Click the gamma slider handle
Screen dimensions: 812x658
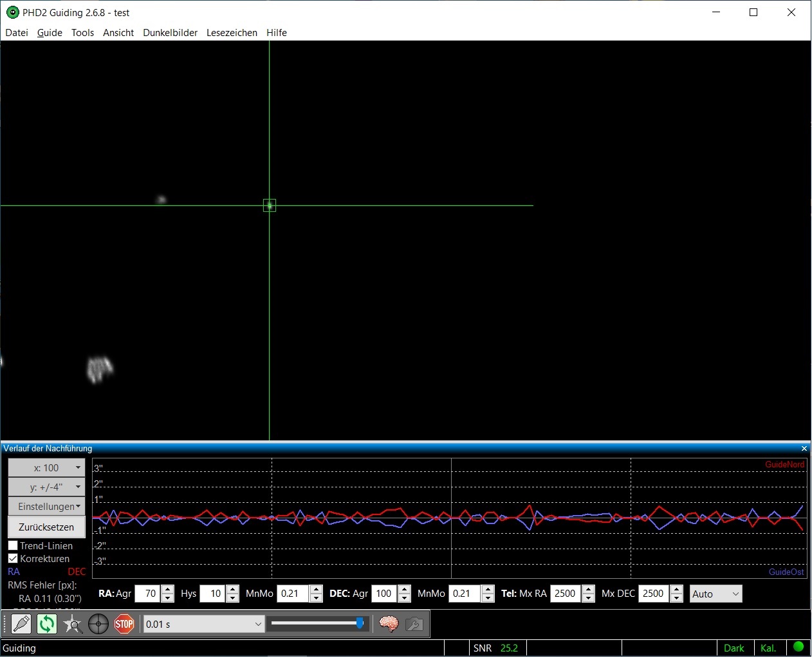click(x=360, y=623)
